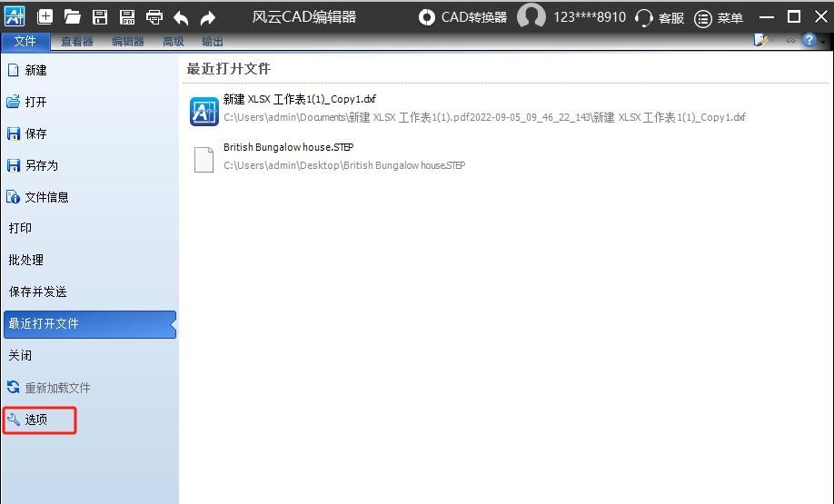The width and height of the screenshot is (834, 504).
Task: Switch to the 编辑器 tab
Action: click(x=128, y=42)
